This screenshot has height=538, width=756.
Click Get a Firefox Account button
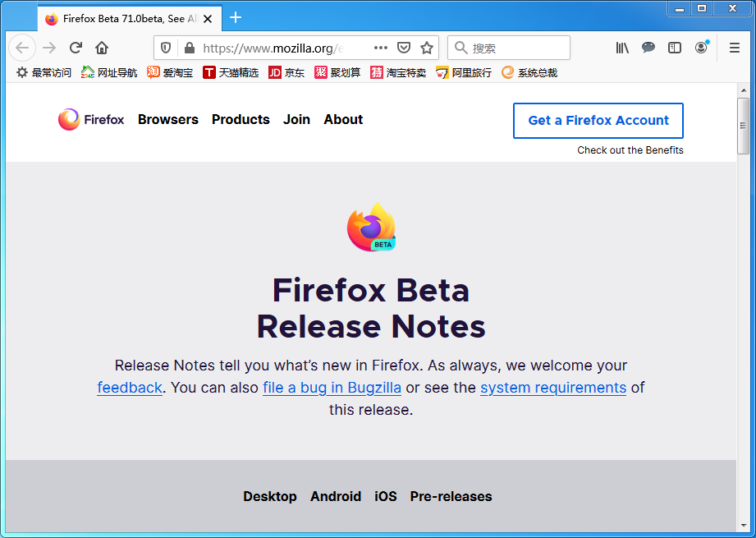pos(598,121)
